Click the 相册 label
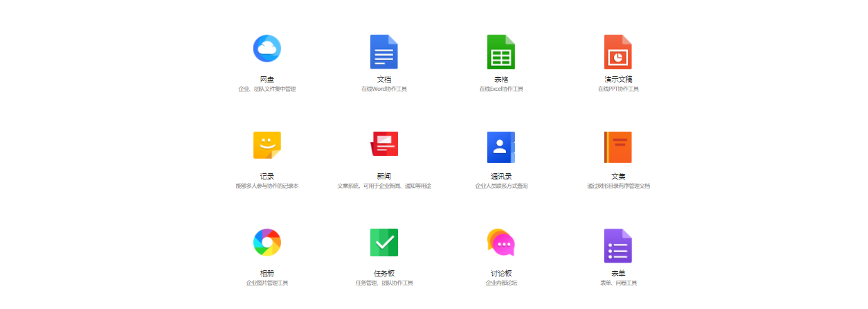This screenshot has width=868, height=309. (x=267, y=274)
